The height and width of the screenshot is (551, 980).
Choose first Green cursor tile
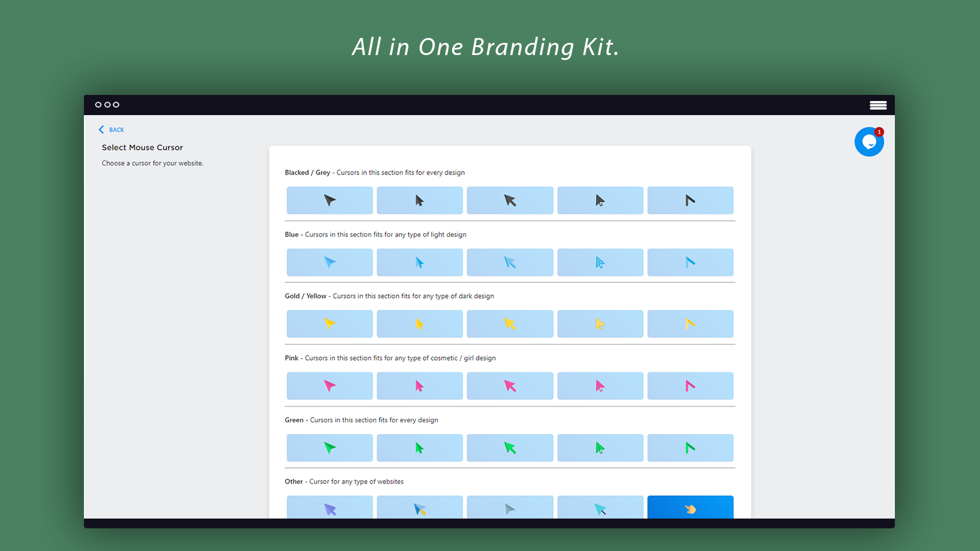point(330,448)
